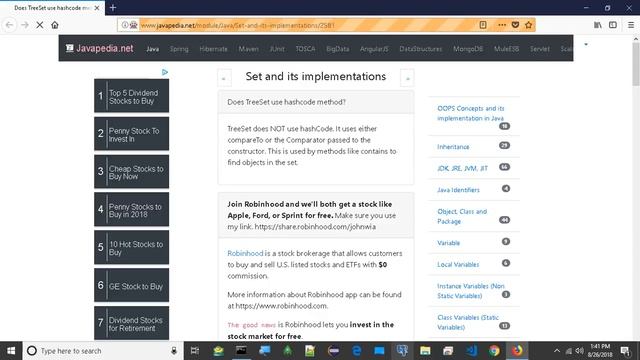Screen dimensions: 640x360
Task: Open the DataStructures navigation item
Action: [x=421, y=49]
